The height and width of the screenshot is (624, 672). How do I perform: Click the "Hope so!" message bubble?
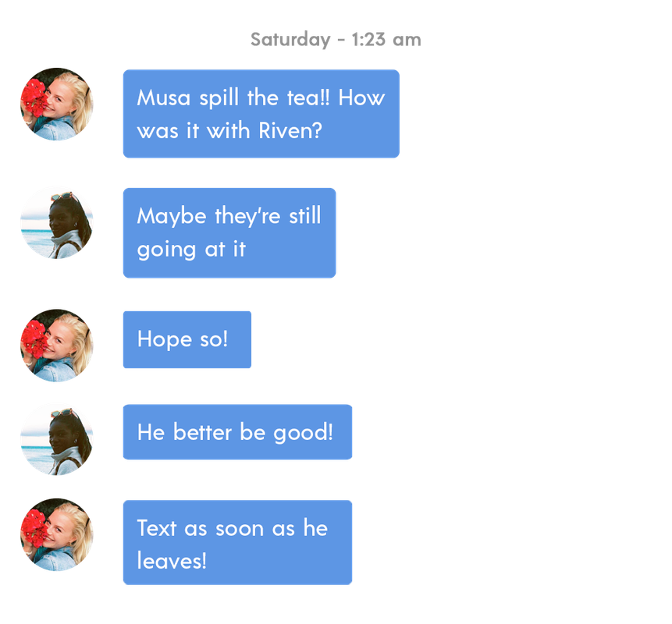[187, 339]
